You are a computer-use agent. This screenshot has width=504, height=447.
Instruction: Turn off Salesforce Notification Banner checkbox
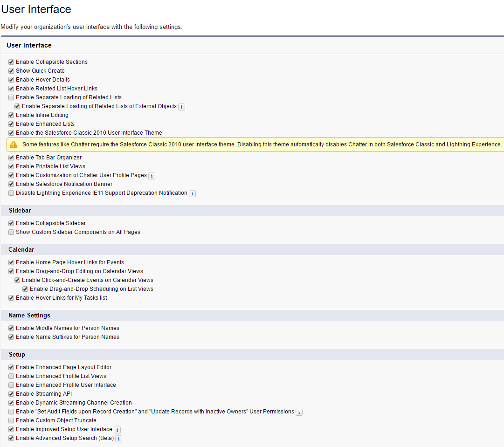tap(11, 184)
